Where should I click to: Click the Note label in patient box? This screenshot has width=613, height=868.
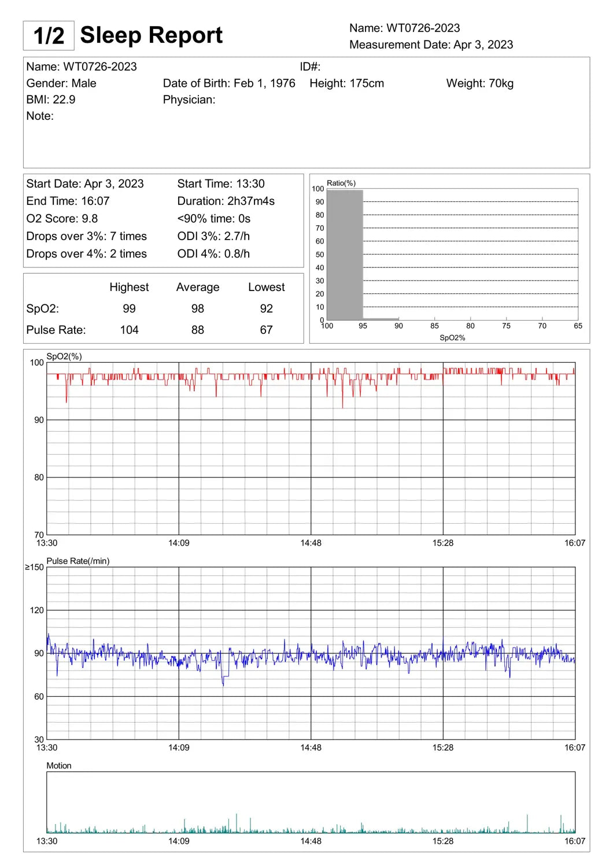[40, 116]
